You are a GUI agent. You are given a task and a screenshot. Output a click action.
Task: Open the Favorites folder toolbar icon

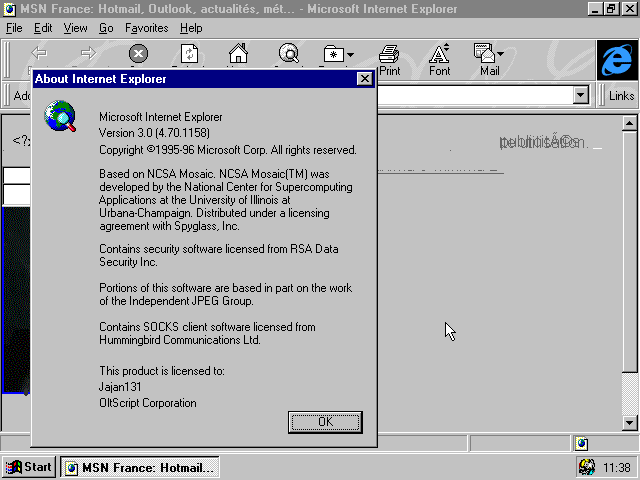pyautogui.click(x=333, y=54)
